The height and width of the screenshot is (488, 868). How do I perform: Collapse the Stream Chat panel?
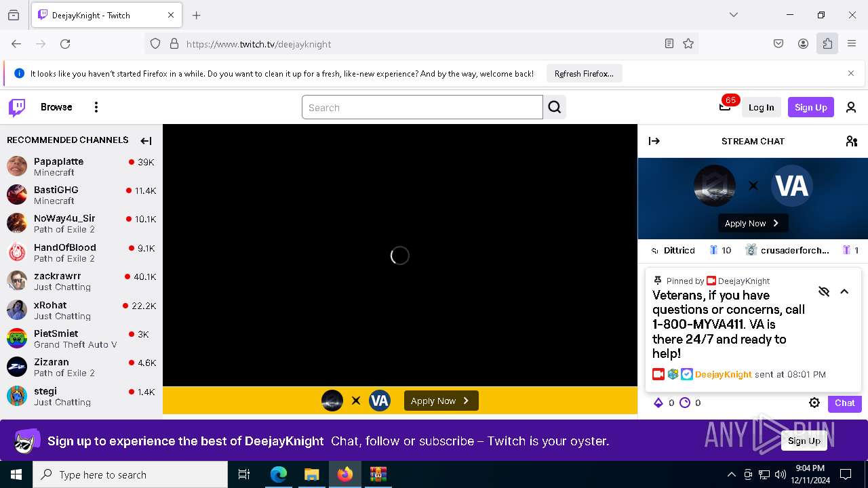click(x=654, y=141)
